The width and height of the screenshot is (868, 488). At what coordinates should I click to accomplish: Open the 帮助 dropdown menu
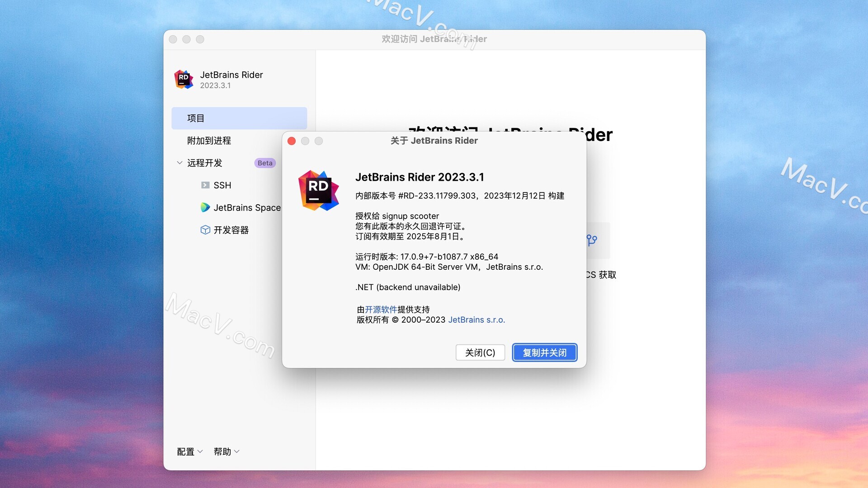tap(226, 451)
